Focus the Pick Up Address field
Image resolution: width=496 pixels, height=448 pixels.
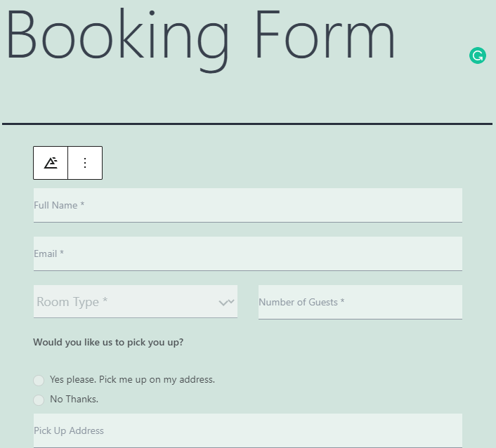click(x=248, y=430)
